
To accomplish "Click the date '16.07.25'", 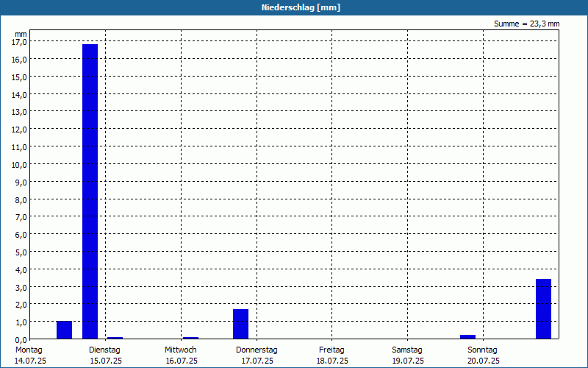I will [182, 361].
